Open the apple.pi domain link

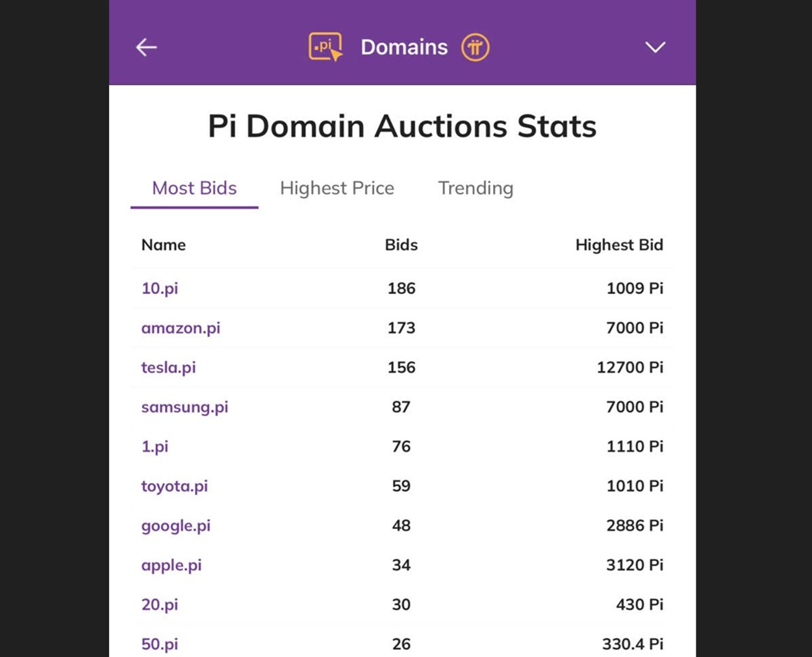[171, 565]
